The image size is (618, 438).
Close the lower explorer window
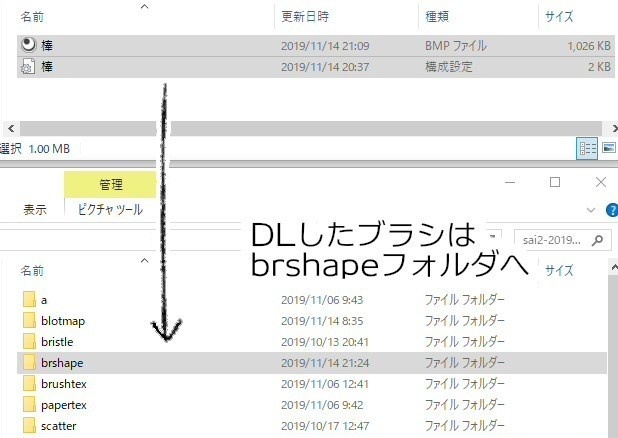click(601, 182)
